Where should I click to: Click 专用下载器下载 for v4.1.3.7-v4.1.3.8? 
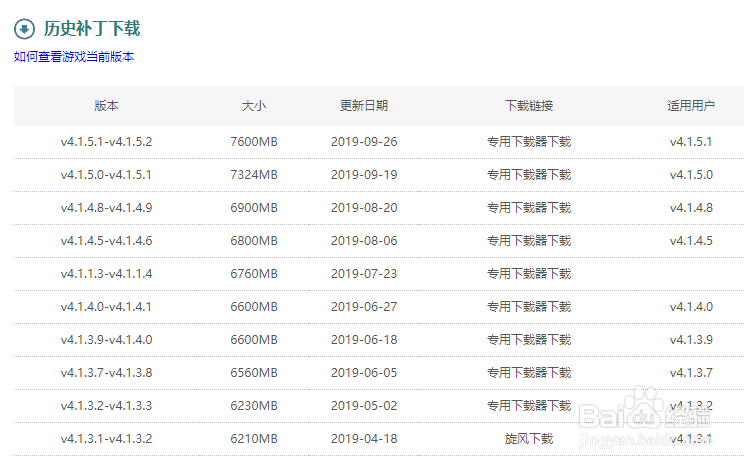(x=529, y=373)
